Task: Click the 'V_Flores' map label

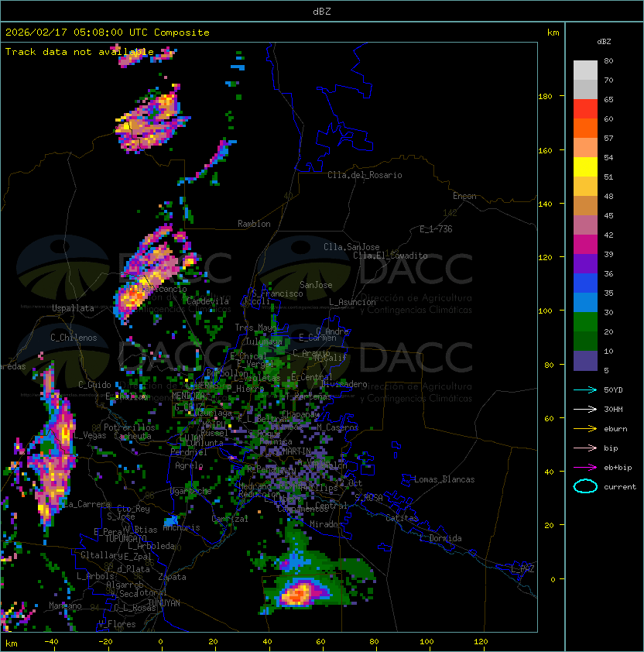Action: (x=117, y=624)
